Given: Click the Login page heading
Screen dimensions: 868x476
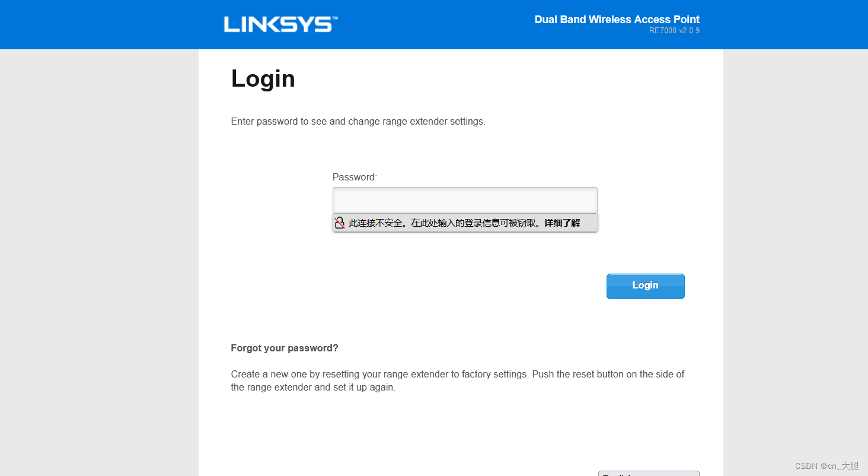Looking at the screenshot, I should coord(263,78).
